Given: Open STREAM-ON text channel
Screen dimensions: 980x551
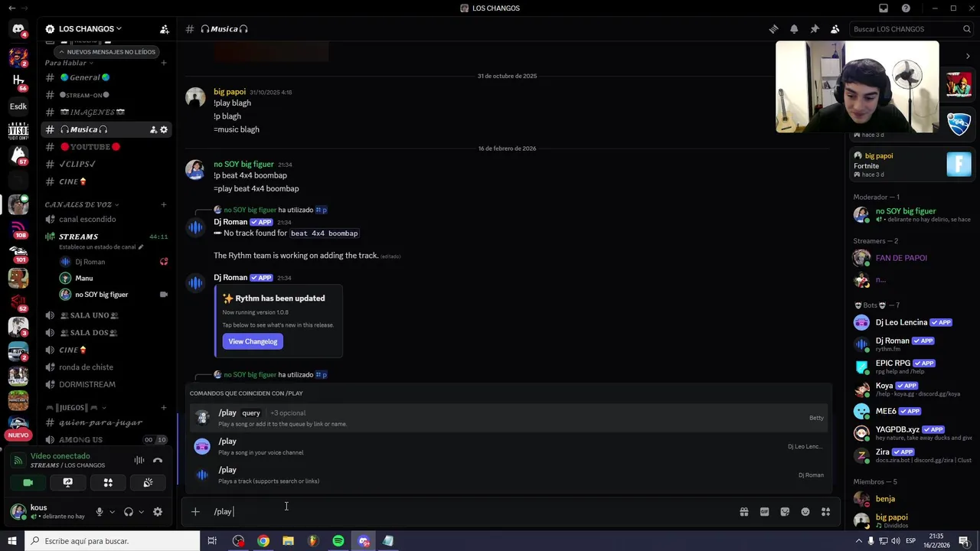Looking at the screenshot, I should click(106, 95).
